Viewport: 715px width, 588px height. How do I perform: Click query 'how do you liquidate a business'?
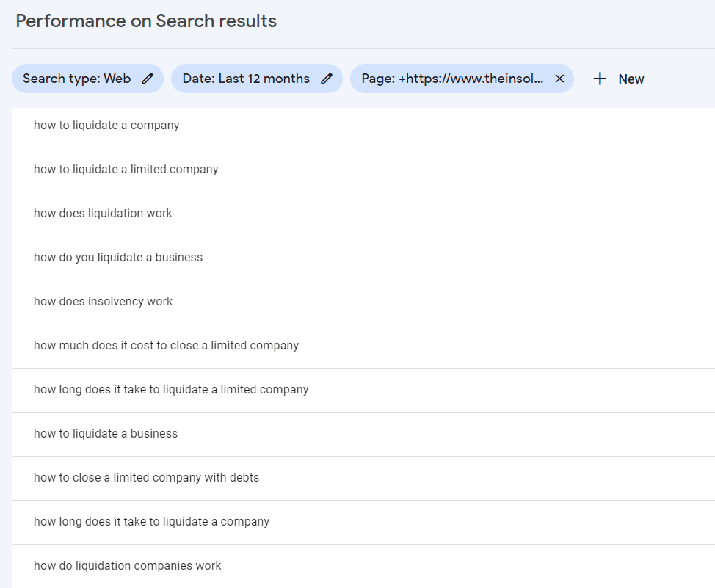pos(118,258)
